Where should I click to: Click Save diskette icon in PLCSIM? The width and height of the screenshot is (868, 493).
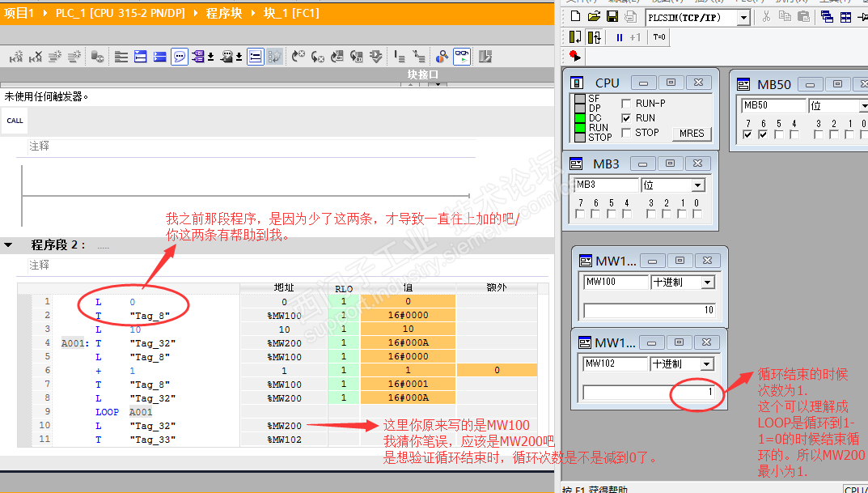coord(612,17)
